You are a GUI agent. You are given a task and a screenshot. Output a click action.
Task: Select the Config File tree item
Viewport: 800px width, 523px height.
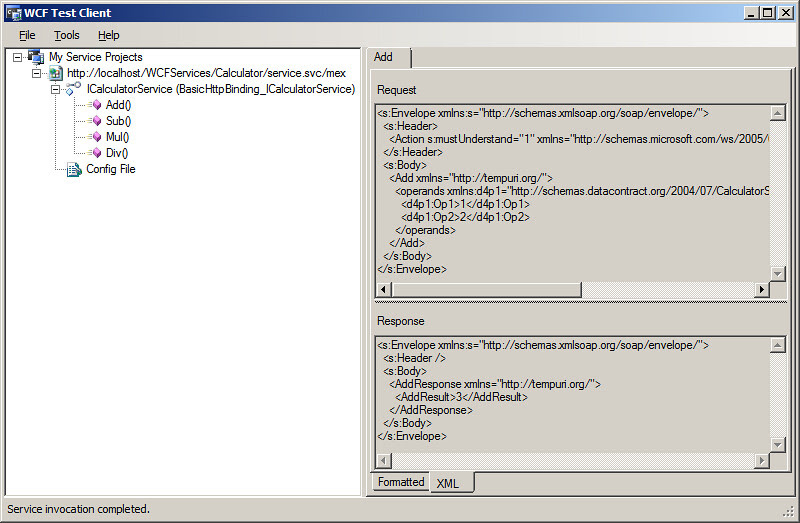tap(111, 169)
